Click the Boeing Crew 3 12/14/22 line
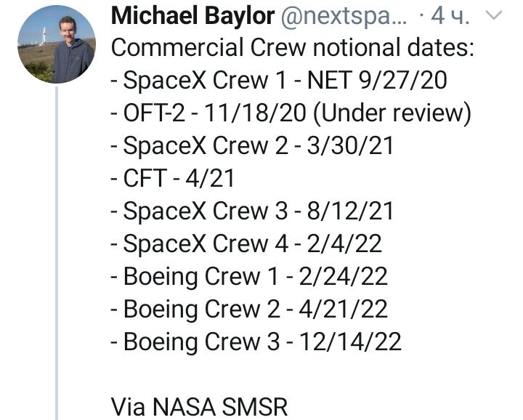This screenshot has height=420, width=523. (256, 342)
